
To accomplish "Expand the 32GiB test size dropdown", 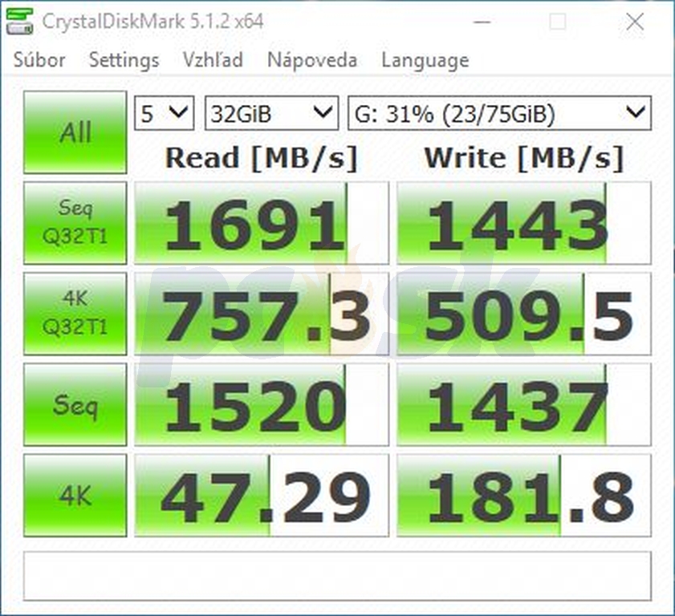I will point(271,113).
